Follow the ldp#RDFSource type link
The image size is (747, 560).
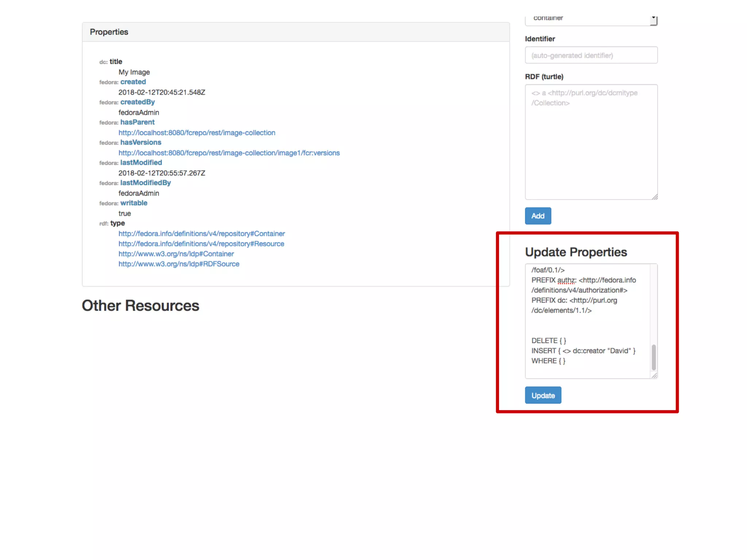[179, 264]
